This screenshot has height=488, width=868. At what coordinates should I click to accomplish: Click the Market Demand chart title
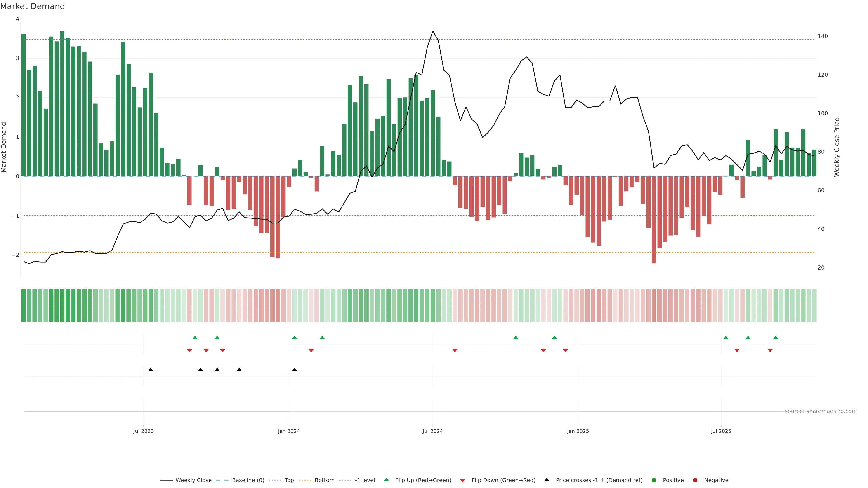tap(33, 6)
